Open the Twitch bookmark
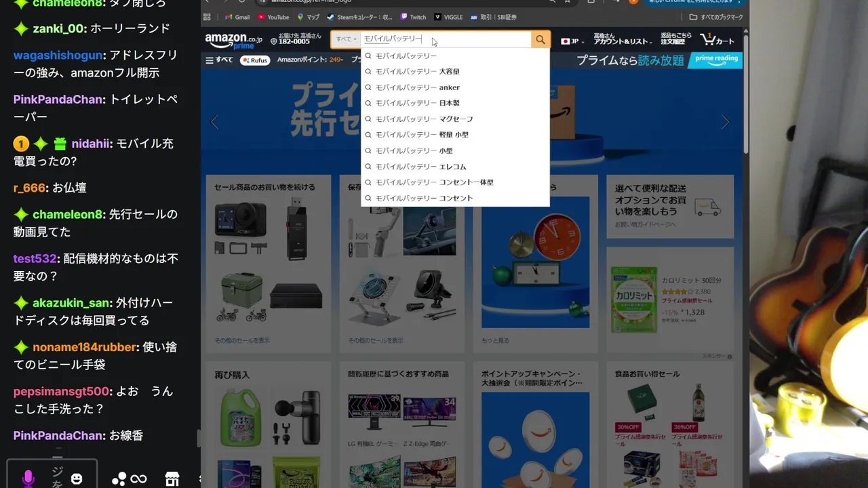Image resolution: width=868 pixels, height=488 pixels. pos(413,17)
